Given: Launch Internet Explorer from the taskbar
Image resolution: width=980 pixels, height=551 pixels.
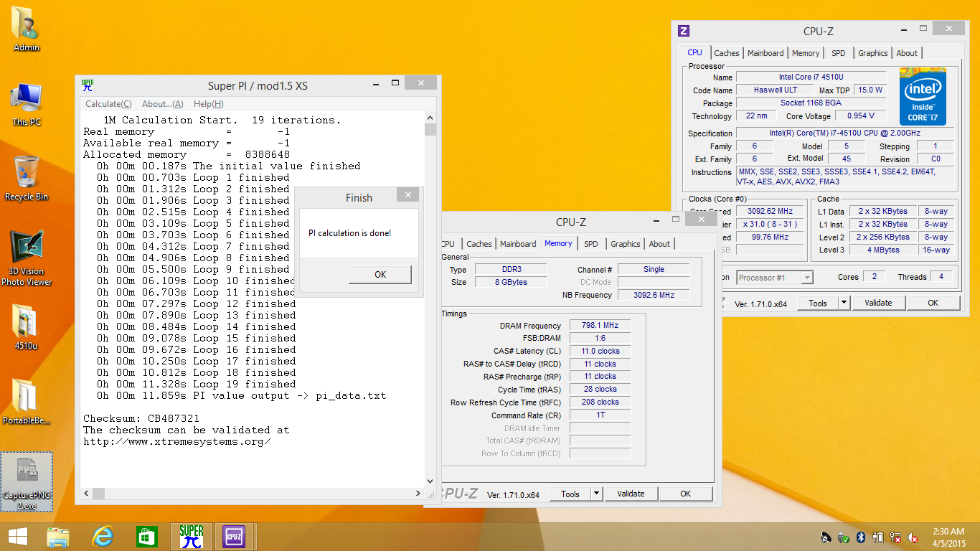Looking at the screenshot, I should point(103,537).
